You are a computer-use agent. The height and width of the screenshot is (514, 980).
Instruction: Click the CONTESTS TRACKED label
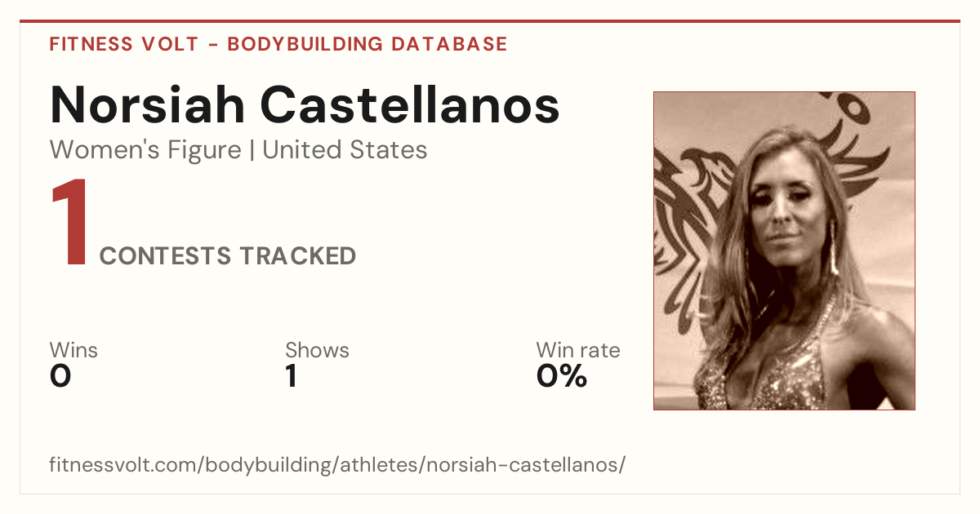click(x=228, y=256)
